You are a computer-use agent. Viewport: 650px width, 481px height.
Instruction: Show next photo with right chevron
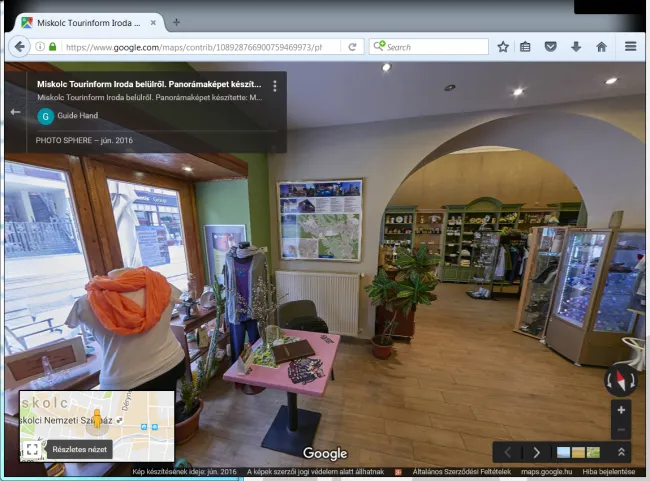pos(536,452)
